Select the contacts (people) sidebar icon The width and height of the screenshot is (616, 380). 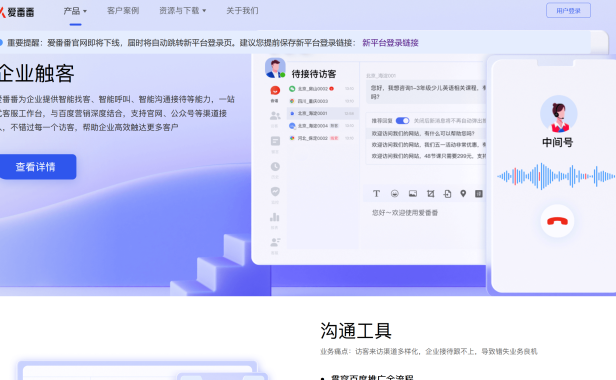(x=275, y=116)
